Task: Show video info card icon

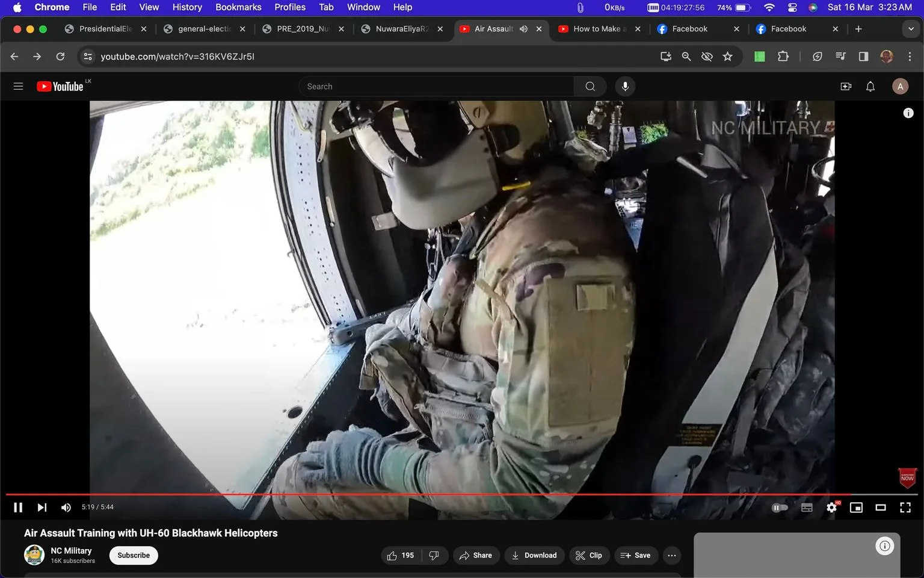Action: click(908, 113)
